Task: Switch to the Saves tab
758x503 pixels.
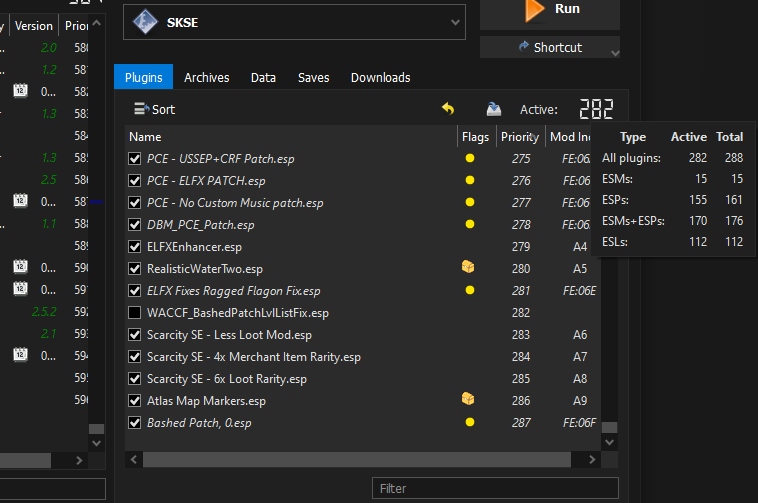Action: point(313,77)
